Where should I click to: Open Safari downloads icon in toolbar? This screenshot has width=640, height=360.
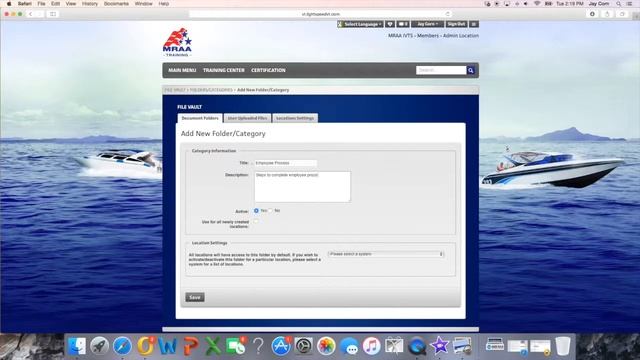pos(592,14)
